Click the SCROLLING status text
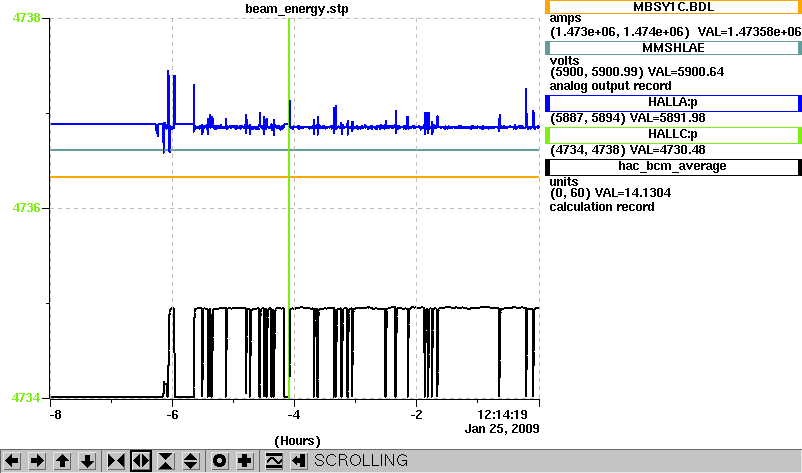 tap(361, 461)
